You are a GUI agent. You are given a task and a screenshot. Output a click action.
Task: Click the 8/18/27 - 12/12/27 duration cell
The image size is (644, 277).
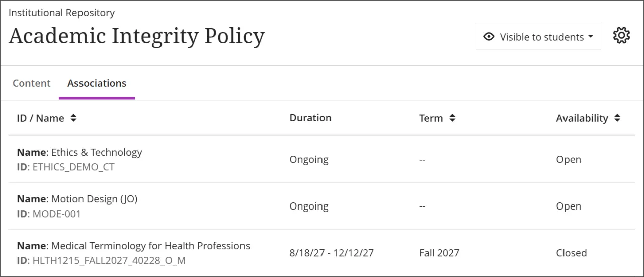point(332,253)
